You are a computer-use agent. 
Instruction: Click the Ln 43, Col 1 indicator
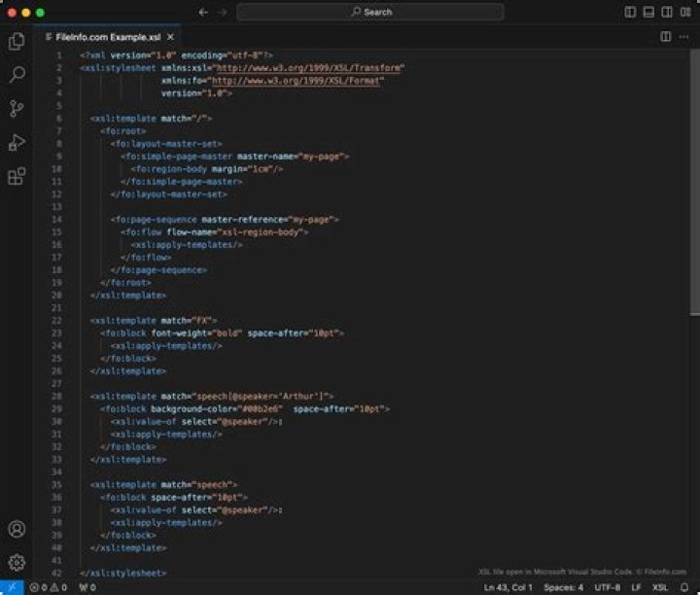(508, 587)
